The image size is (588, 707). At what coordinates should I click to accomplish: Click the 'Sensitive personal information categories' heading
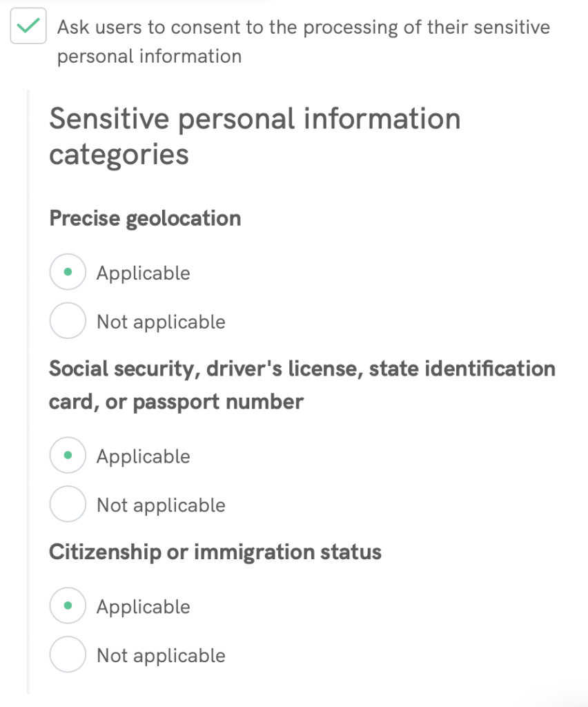pos(254,136)
